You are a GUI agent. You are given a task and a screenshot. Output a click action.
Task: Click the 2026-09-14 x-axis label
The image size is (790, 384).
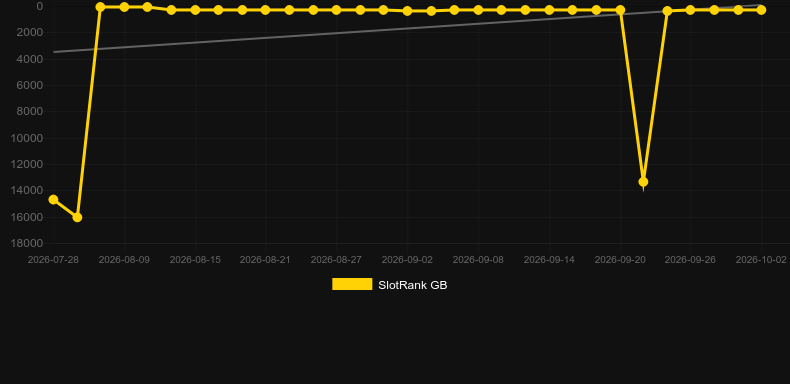point(549,260)
